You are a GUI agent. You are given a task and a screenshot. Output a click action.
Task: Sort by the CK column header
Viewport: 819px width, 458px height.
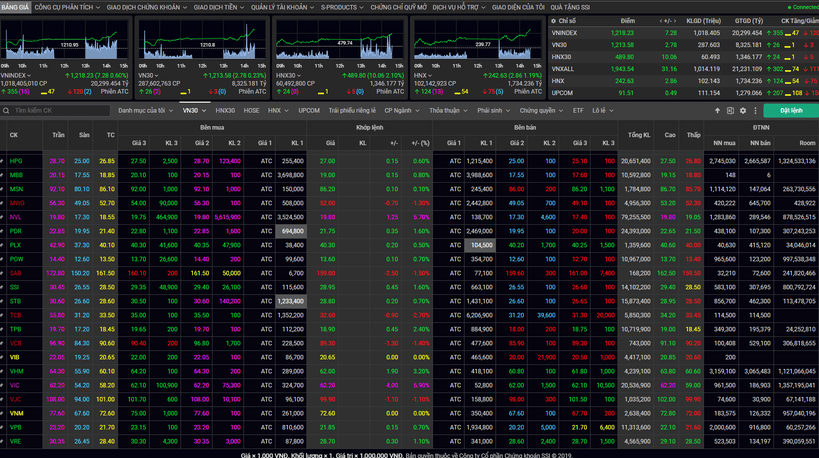14,135
